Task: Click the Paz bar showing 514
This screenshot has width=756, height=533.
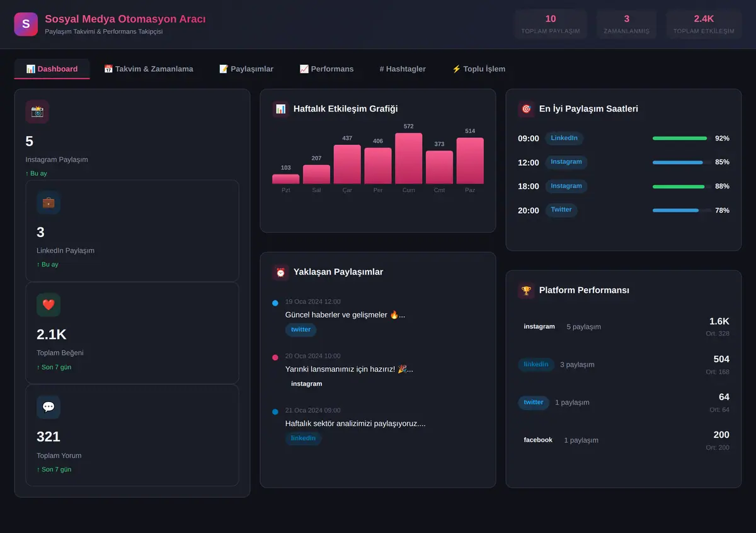Action: (x=470, y=161)
